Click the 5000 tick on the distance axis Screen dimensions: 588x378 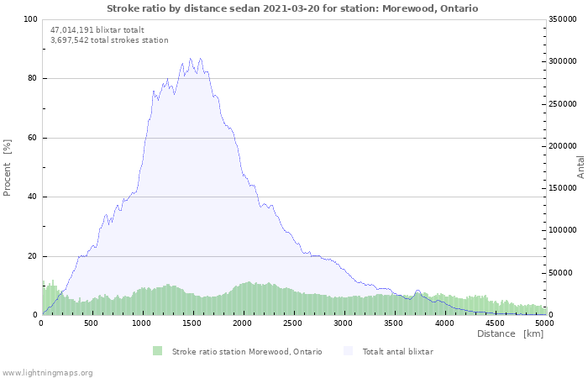[544, 323]
